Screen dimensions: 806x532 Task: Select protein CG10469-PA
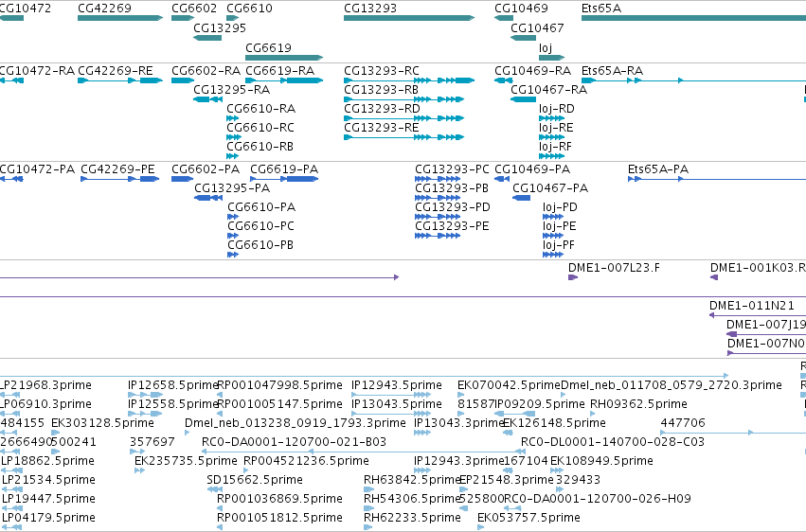coord(532,168)
